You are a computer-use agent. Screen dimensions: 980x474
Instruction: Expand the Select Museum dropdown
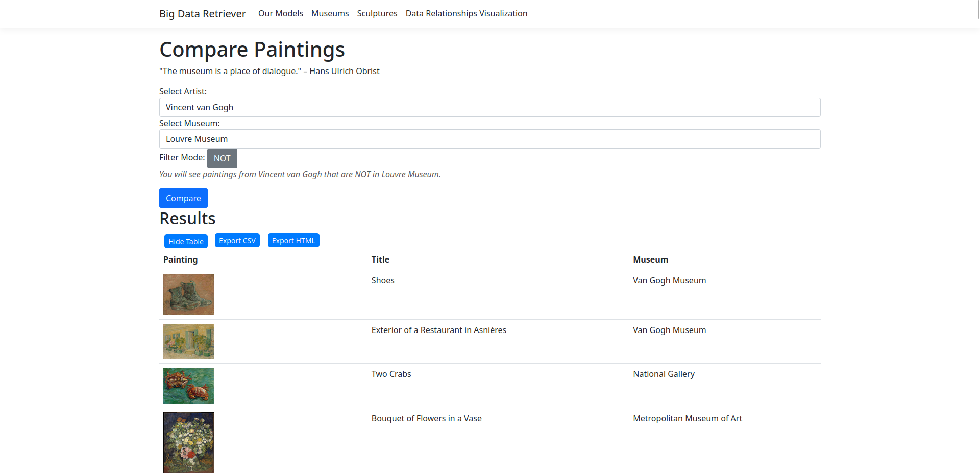tap(489, 139)
